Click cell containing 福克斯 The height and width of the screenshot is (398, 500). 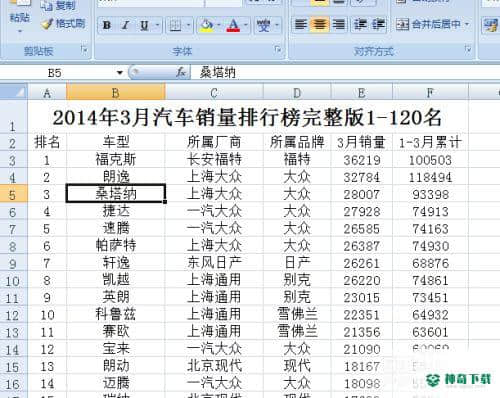pos(116,159)
